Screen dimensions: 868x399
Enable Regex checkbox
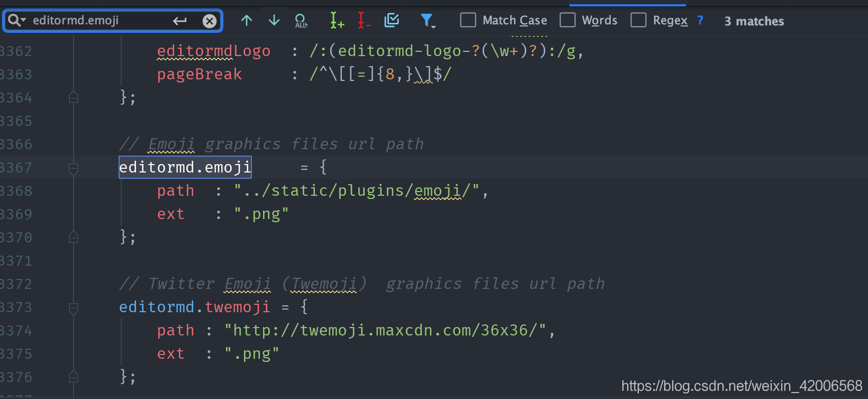pos(638,20)
